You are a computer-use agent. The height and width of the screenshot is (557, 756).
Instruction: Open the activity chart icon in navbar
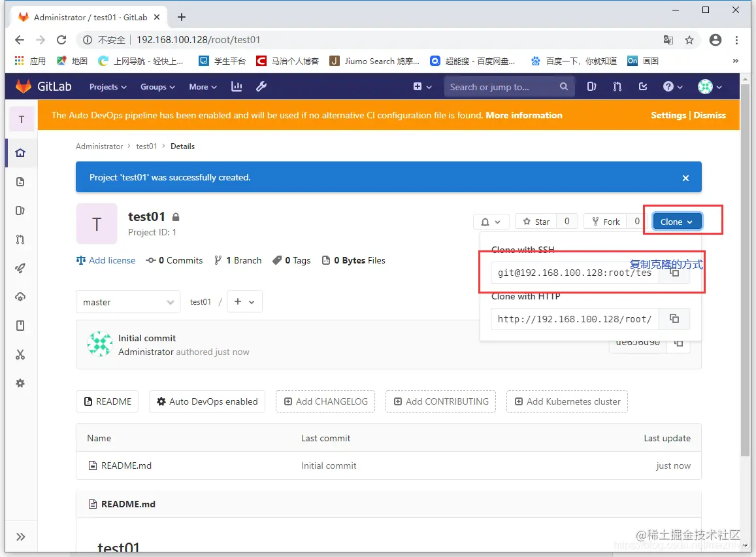click(237, 86)
